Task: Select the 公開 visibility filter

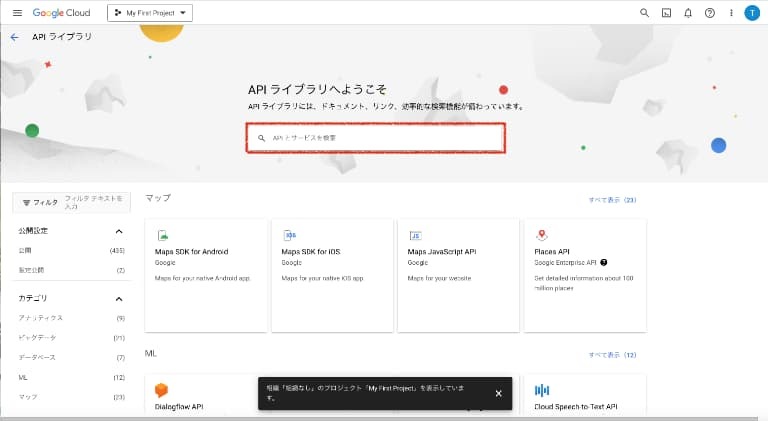Action: tap(26, 251)
